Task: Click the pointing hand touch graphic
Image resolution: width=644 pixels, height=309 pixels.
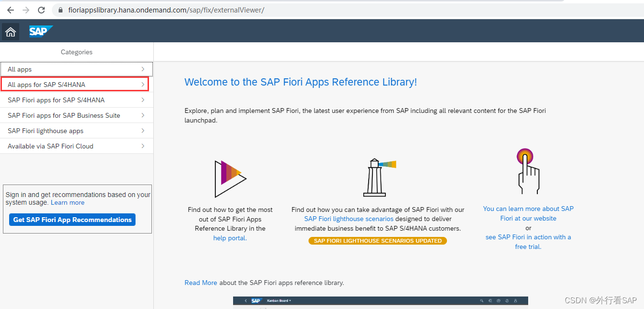Action: point(528,171)
